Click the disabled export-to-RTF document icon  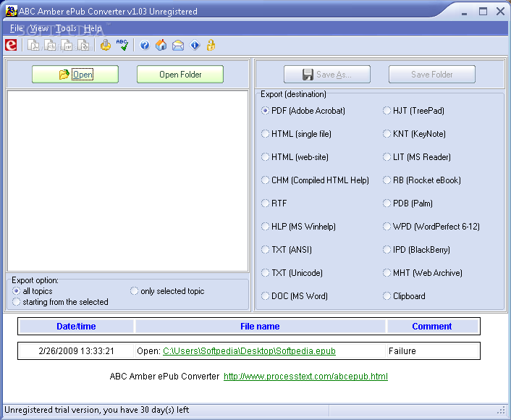pos(67,45)
